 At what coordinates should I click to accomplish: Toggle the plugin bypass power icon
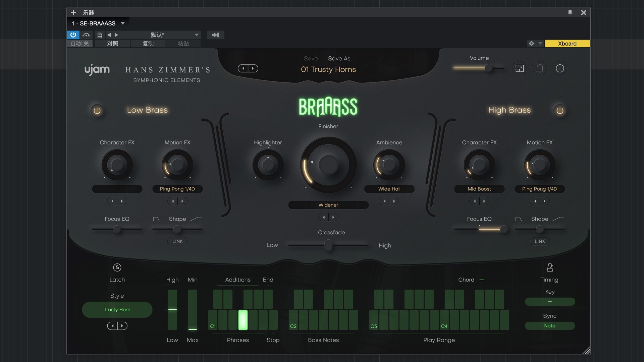click(x=73, y=35)
